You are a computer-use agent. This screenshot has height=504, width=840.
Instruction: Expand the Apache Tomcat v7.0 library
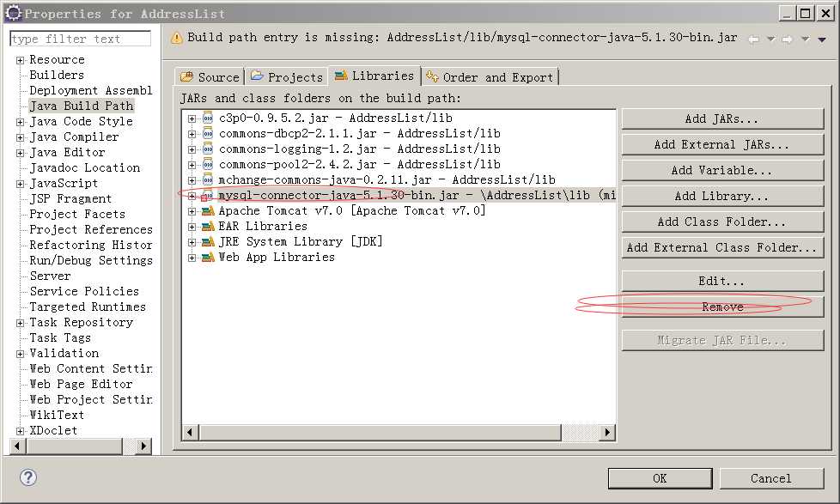click(192, 212)
